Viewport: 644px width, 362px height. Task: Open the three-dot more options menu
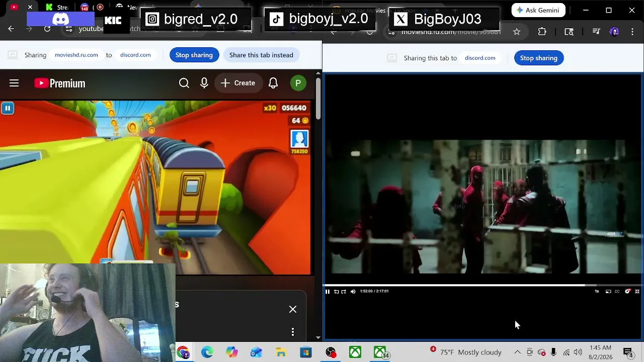pos(293,332)
